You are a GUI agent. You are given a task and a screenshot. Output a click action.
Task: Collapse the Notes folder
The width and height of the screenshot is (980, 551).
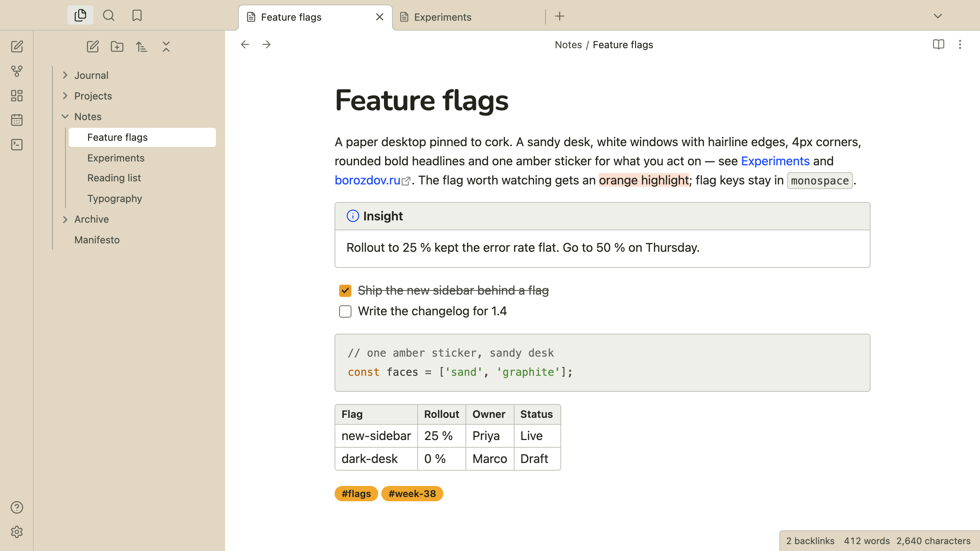[65, 117]
